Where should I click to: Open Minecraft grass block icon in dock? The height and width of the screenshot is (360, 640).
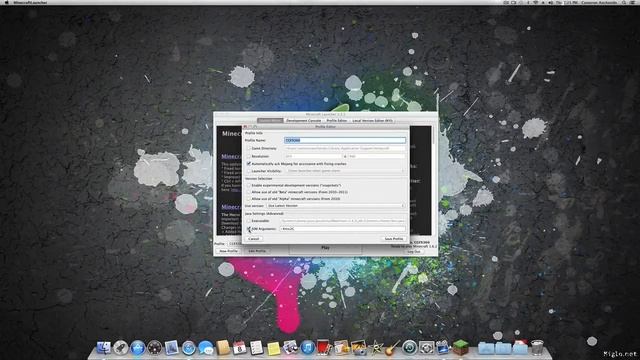tap(460, 348)
